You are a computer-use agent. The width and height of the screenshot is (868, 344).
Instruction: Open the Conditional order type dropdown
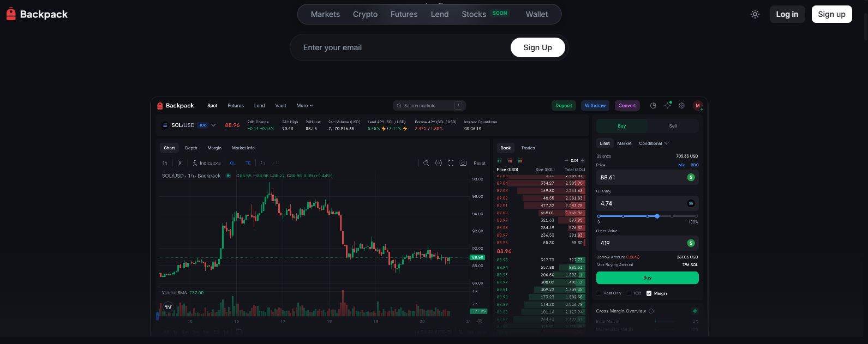point(654,143)
